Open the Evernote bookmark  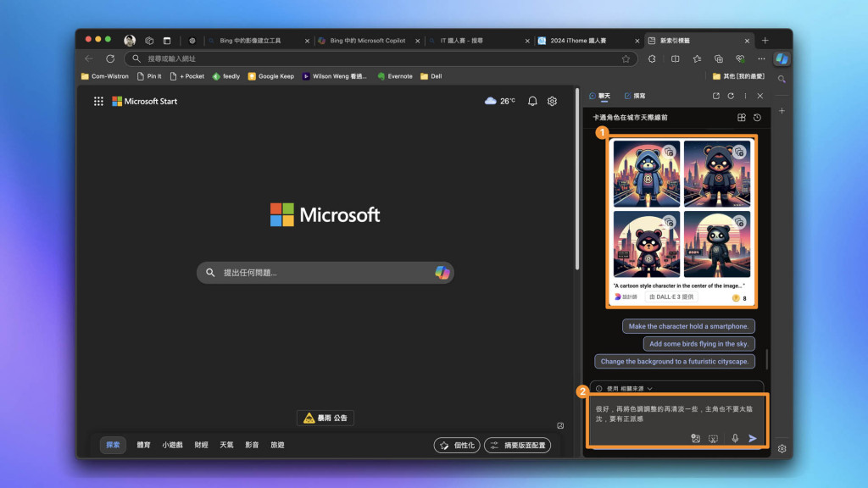(395, 76)
